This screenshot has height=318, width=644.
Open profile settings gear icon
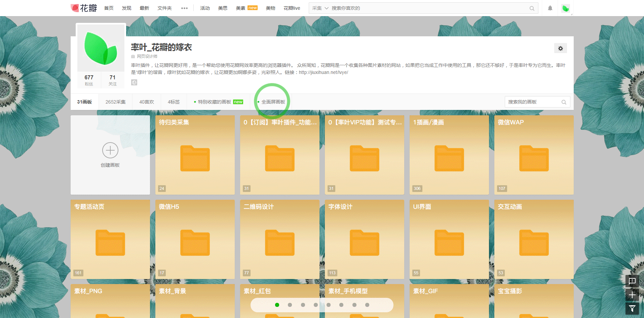click(x=560, y=48)
